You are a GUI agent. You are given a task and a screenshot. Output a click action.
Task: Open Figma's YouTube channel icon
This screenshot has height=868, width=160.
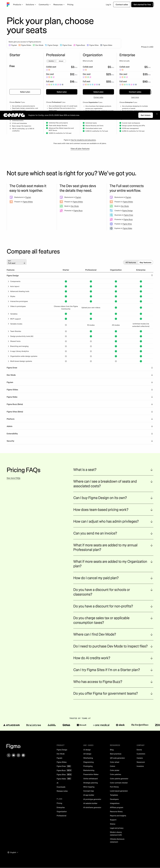[x=14, y=755]
